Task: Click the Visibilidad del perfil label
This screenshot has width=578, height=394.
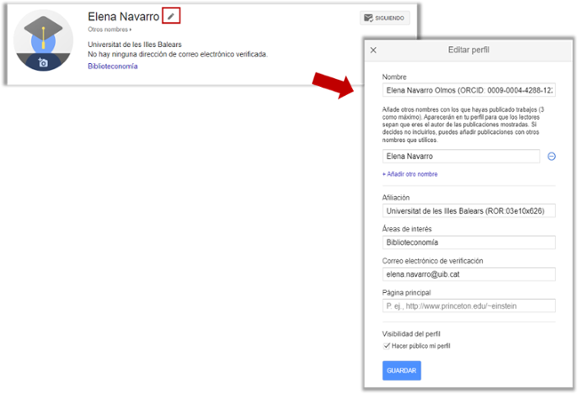Action: pyautogui.click(x=411, y=334)
